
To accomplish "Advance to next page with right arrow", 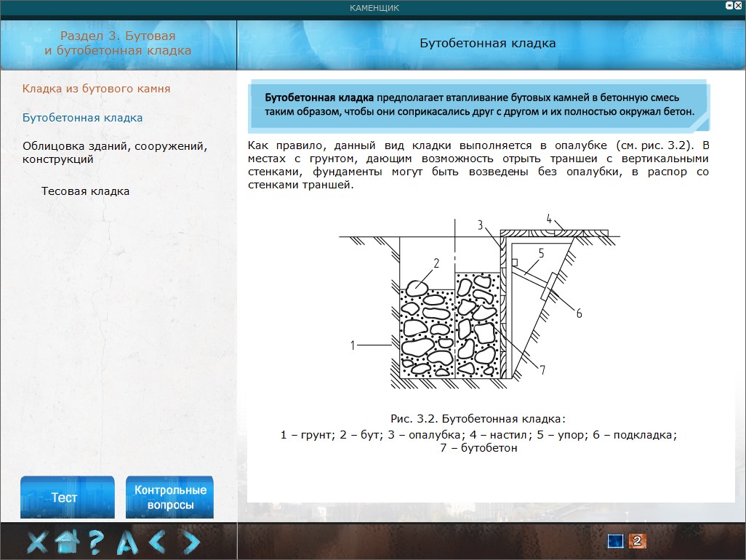I will click(x=190, y=542).
